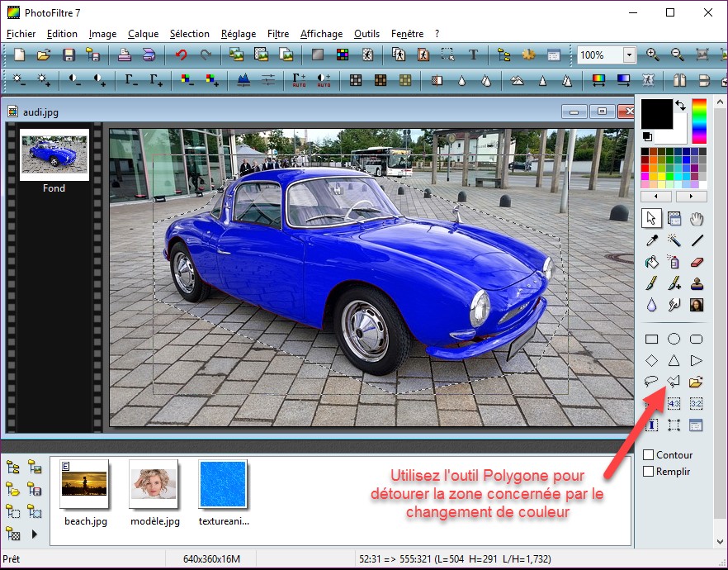Select the Lasso selection tool
This screenshot has height=570, width=728.
[651, 382]
